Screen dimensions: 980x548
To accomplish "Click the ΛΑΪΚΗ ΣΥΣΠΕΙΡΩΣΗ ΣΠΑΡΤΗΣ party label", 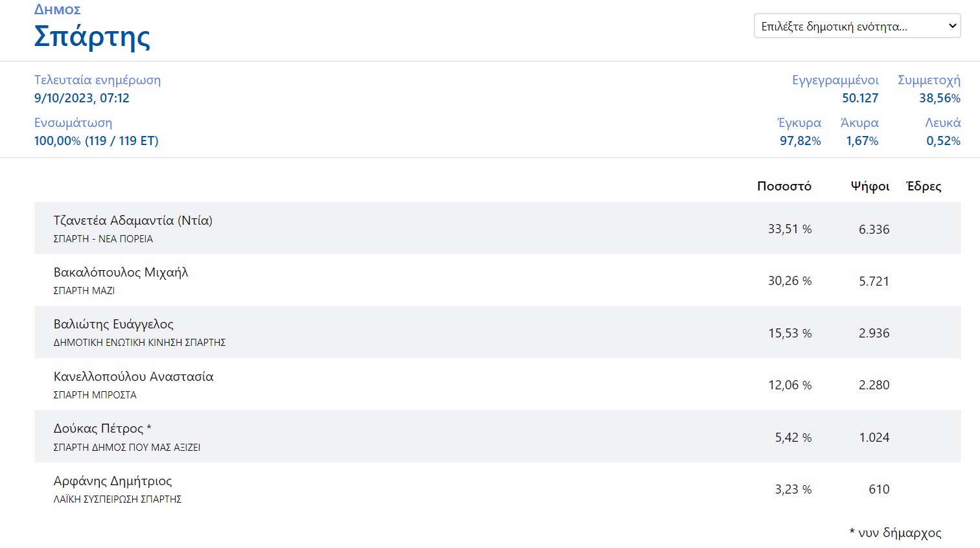I will (117, 499).
